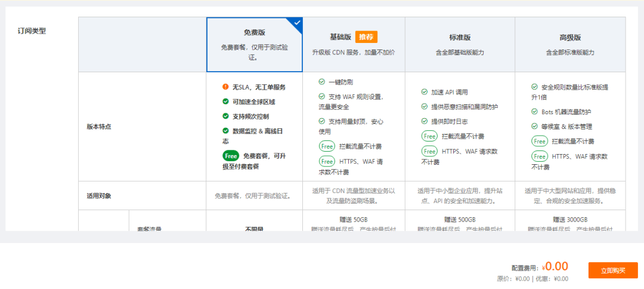Choose the 高级版 advanced plan
The width and height of the screenshot is (644, 289).
click(570, 37)
